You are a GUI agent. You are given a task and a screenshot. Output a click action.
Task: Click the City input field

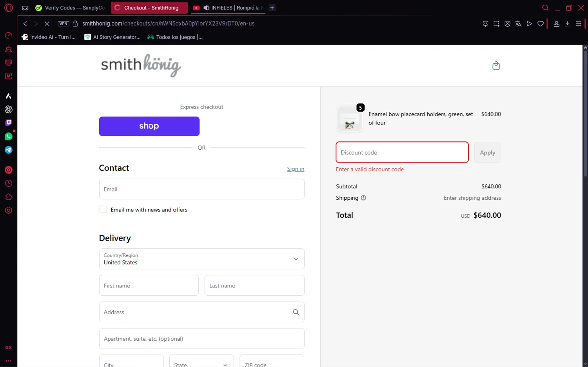pos(131,361)
